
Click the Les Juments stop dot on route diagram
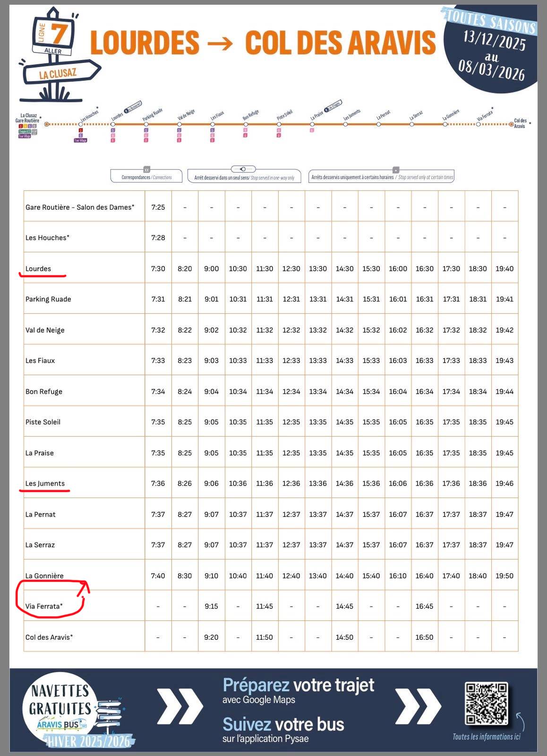click(x=346, y=124)
